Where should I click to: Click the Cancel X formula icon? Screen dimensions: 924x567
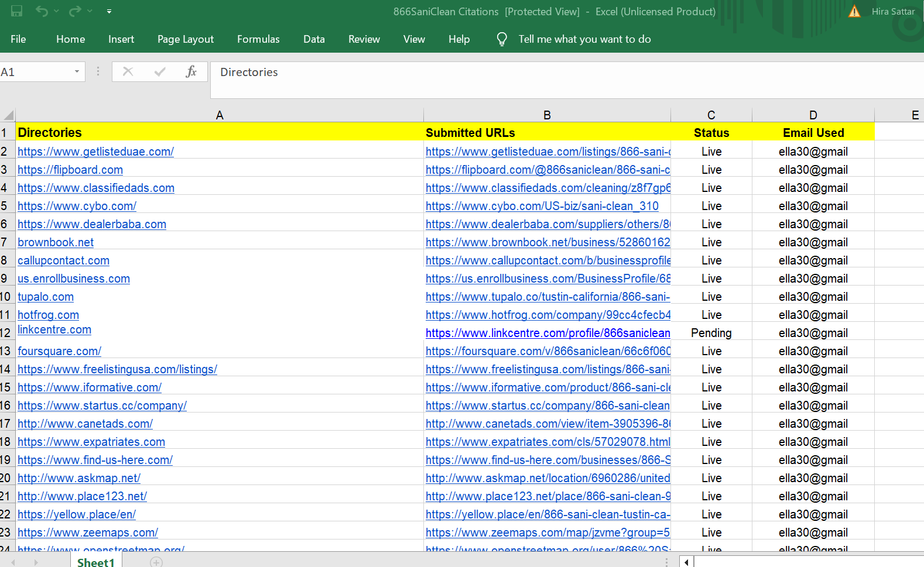(128, 72)
